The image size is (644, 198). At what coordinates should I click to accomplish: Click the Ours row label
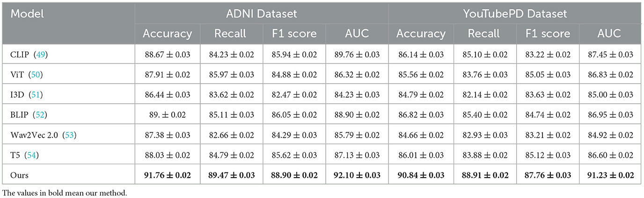pyautogui.click(x=20, y=175)
